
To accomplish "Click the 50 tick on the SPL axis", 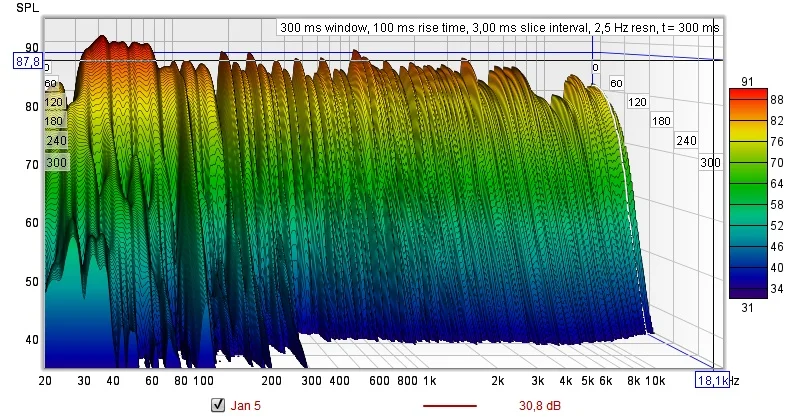I will click(32, 281).
